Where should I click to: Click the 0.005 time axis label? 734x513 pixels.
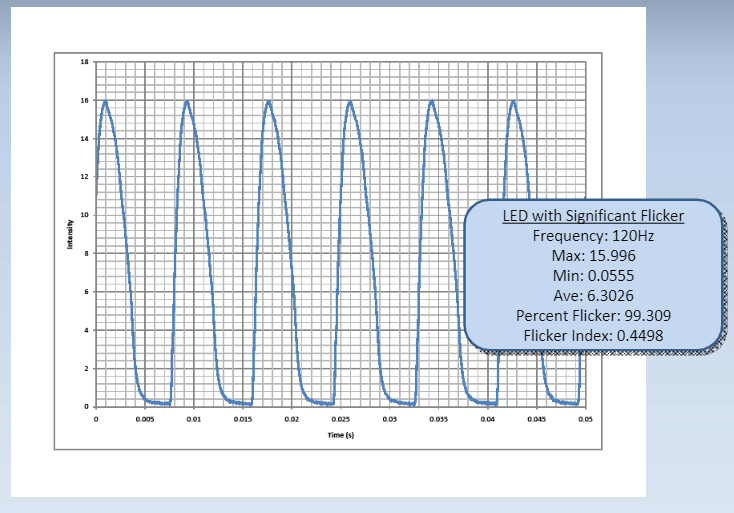click(x=145, y=419)
